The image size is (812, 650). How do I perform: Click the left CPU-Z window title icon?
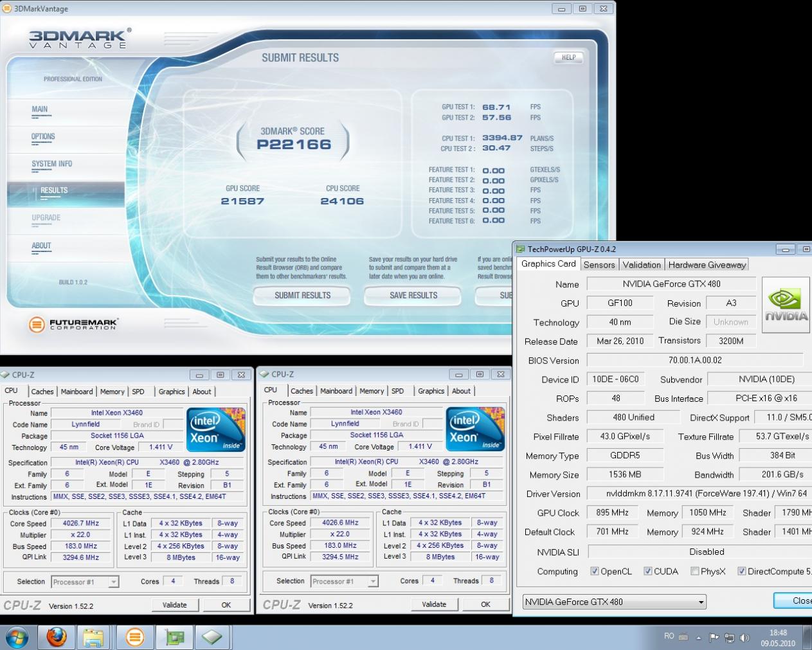tap(5, 375)
